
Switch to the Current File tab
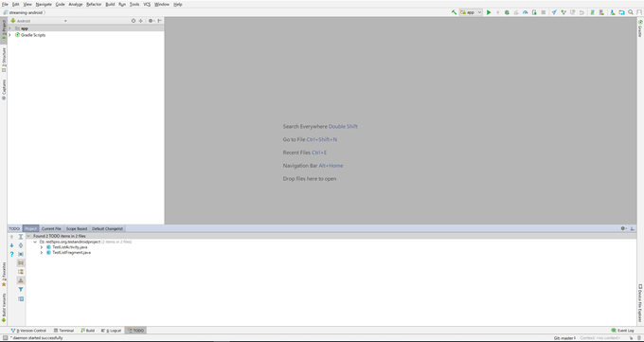[x=51, y=228]
